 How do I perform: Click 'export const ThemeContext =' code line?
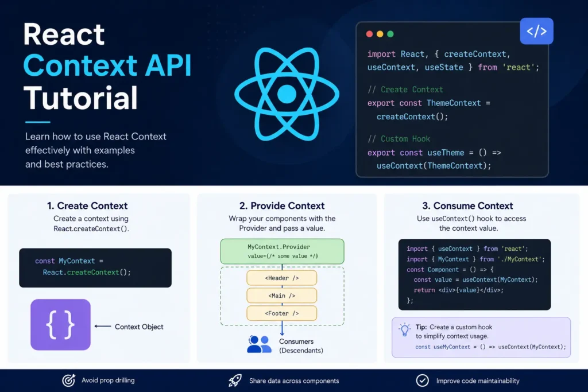pos(428,103)
